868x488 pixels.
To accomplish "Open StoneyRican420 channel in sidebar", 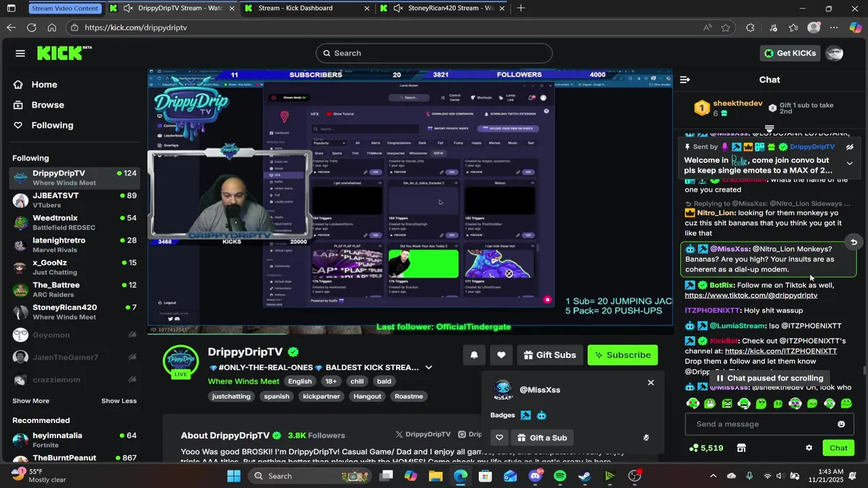I will [75, 312].
